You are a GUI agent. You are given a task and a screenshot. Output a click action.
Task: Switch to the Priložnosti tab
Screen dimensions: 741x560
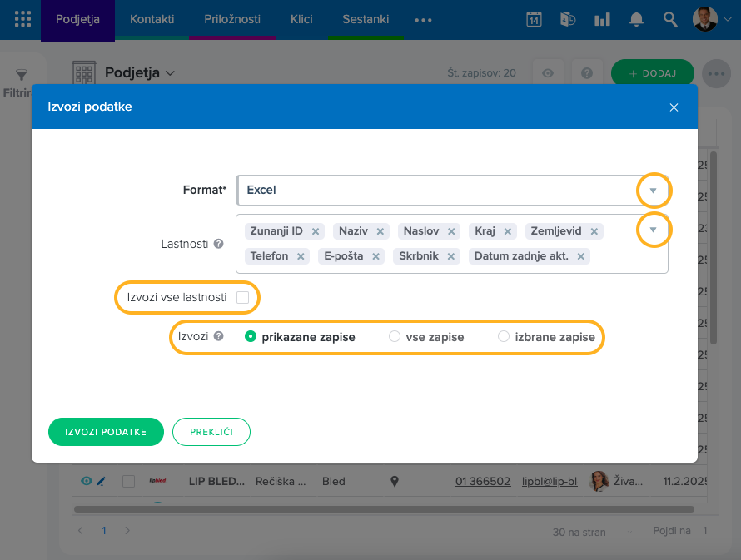pos(232,19)
